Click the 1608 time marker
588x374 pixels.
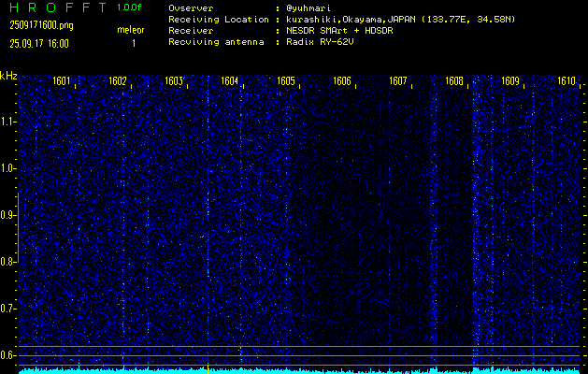(x=454, y=81)
